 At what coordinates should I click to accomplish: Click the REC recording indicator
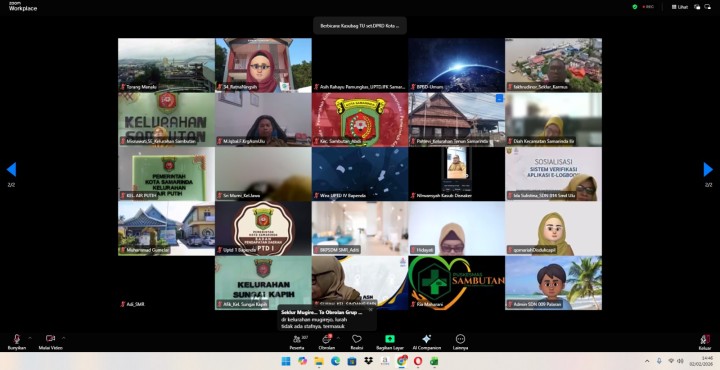pos(648,7)
